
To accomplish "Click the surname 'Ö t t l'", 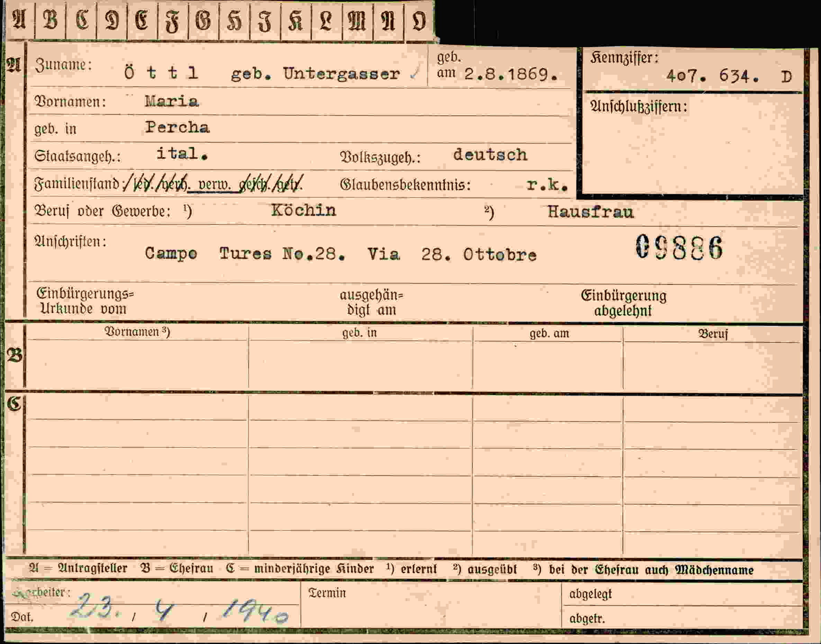I will [161, 72].
